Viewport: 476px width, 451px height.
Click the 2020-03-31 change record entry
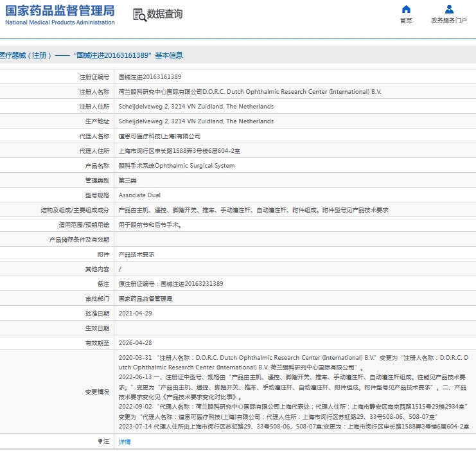[x=294, y=362]
